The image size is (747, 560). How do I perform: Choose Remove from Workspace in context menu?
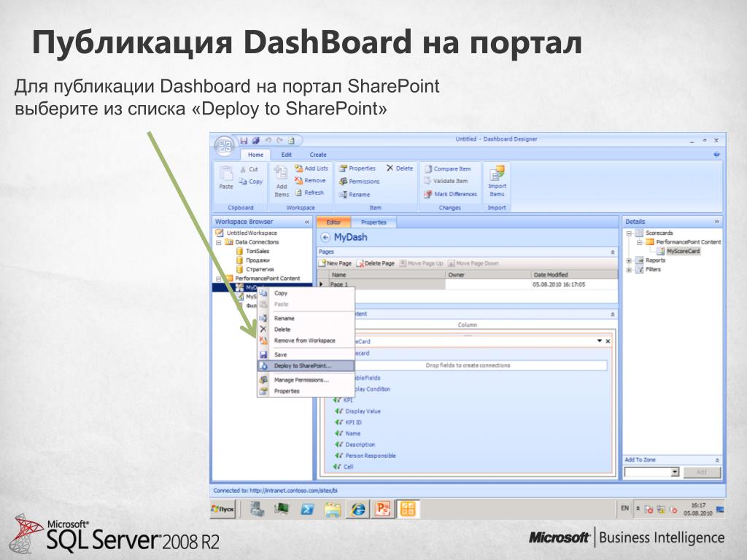pos(306,341)
